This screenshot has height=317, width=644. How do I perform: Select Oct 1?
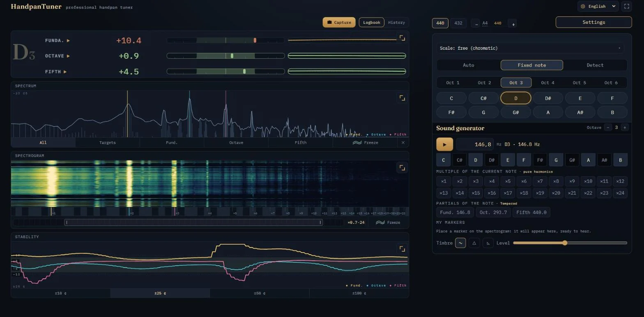point(453,83)
